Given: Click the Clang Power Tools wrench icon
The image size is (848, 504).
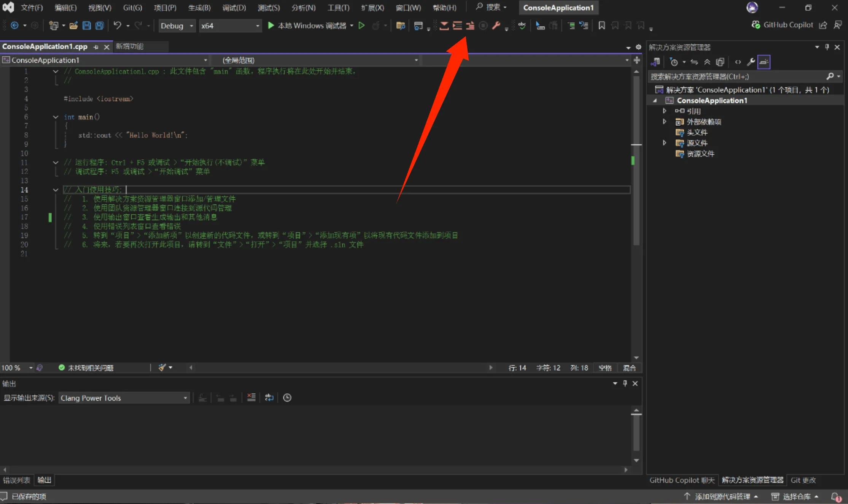Looking at the screenshot, I should (496, 25).
